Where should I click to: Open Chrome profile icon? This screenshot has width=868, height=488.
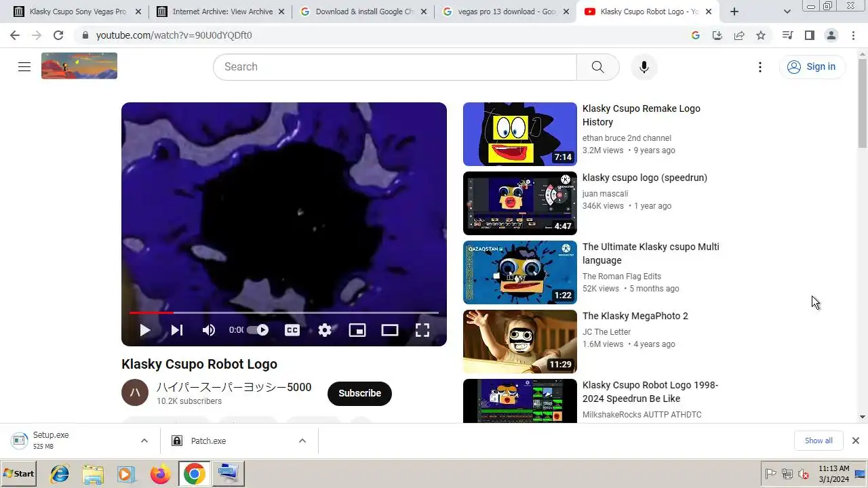(x=831, y=35)
